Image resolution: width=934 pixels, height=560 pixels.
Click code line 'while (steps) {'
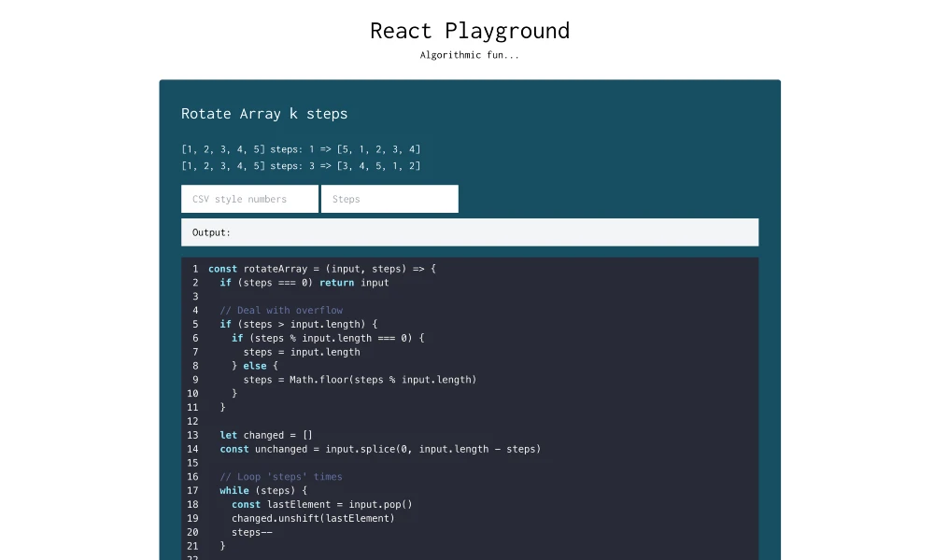tap(263, 490)
